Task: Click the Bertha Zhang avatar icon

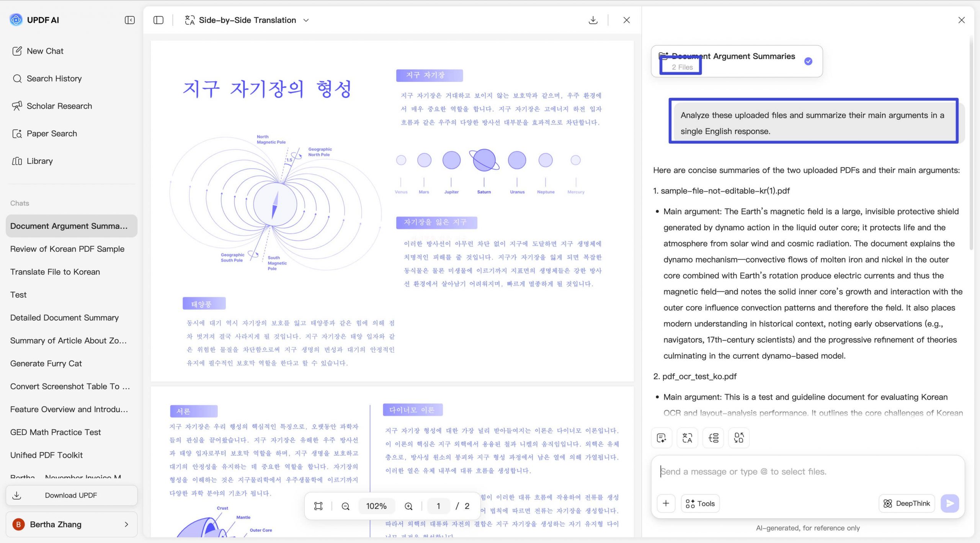Action: (x=18, y=524)
